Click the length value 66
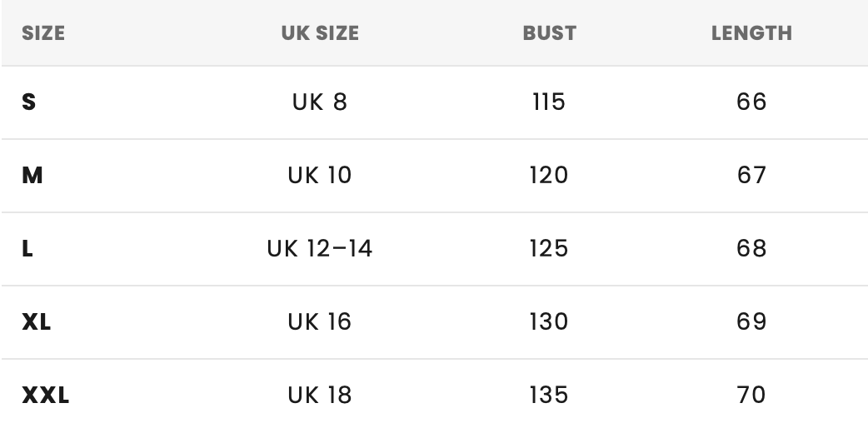 [x=751, y=102]
